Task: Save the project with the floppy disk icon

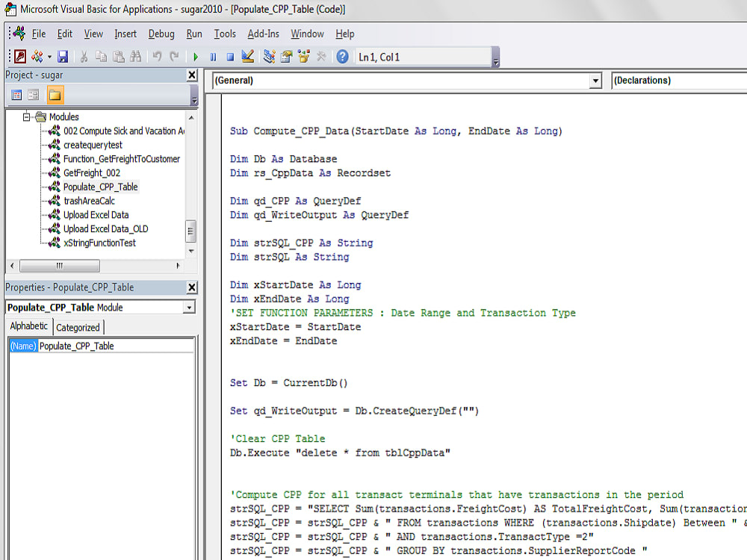Action: [63, 57]
